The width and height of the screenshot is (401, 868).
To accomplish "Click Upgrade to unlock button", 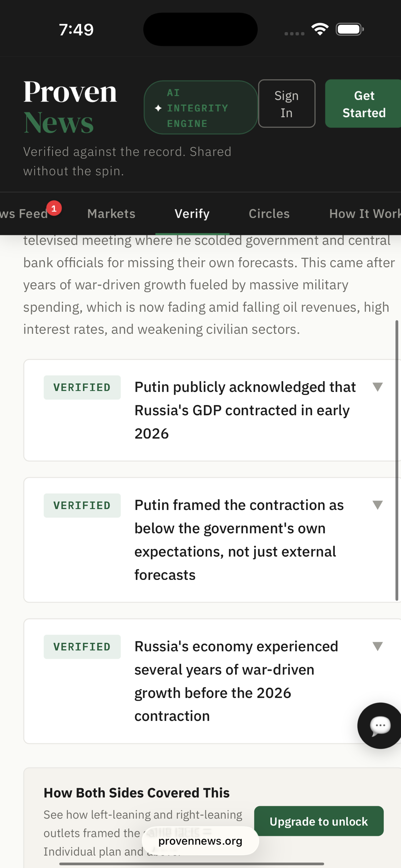I will click(x=319, y=821).
